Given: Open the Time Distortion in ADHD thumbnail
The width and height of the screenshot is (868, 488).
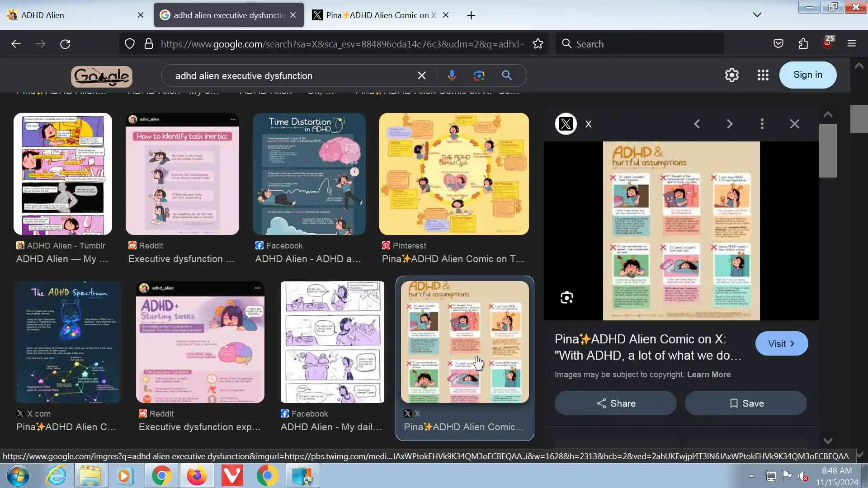Looking at the screenshot, I should tap(309, 174).
